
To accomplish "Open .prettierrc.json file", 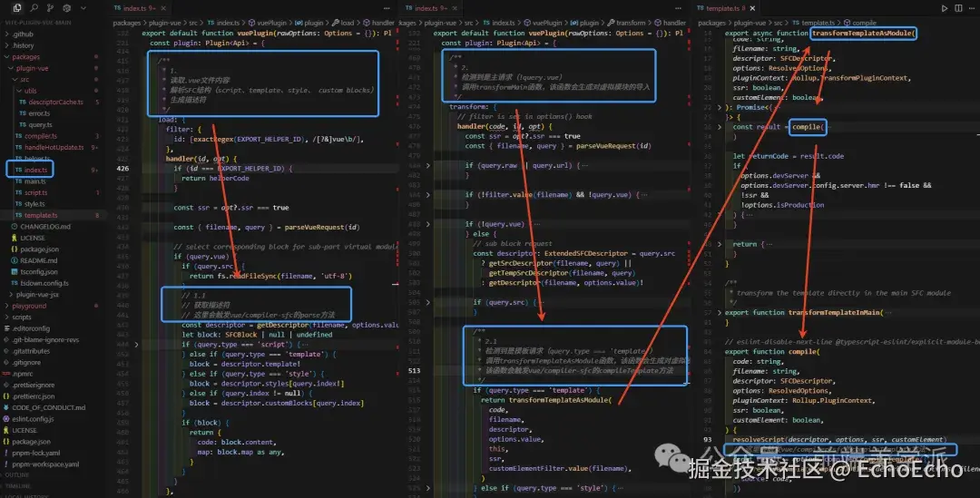I will [34, 396].
